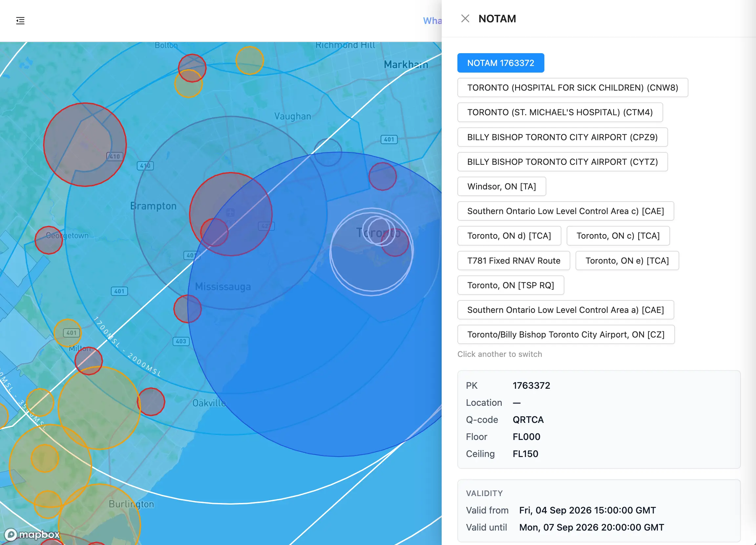Switch to Toronto (Hospital for Sick Children) (CNW8)

(572, 88)
